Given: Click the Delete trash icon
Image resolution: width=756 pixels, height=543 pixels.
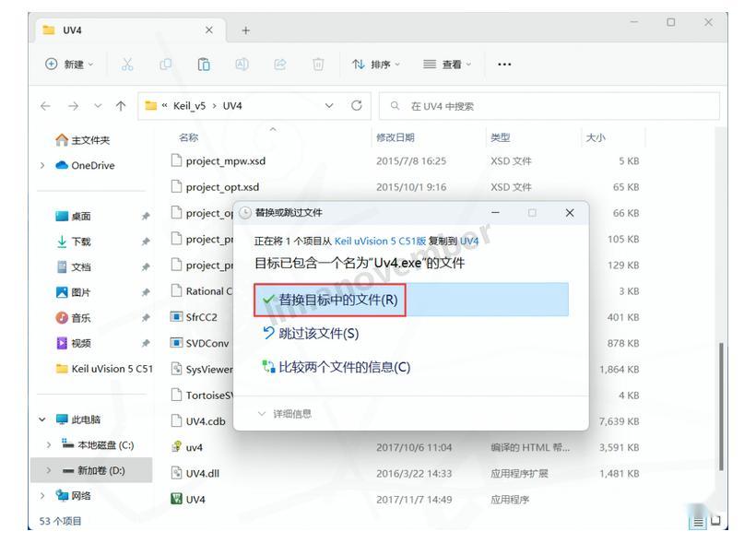Looking at the screenshot, I should click(318, 65).
